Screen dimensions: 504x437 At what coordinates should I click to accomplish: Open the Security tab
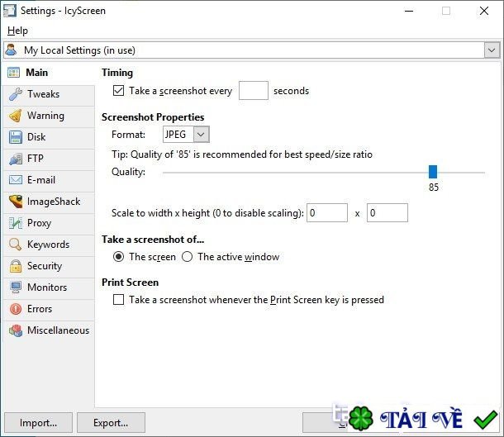(49, 266)
